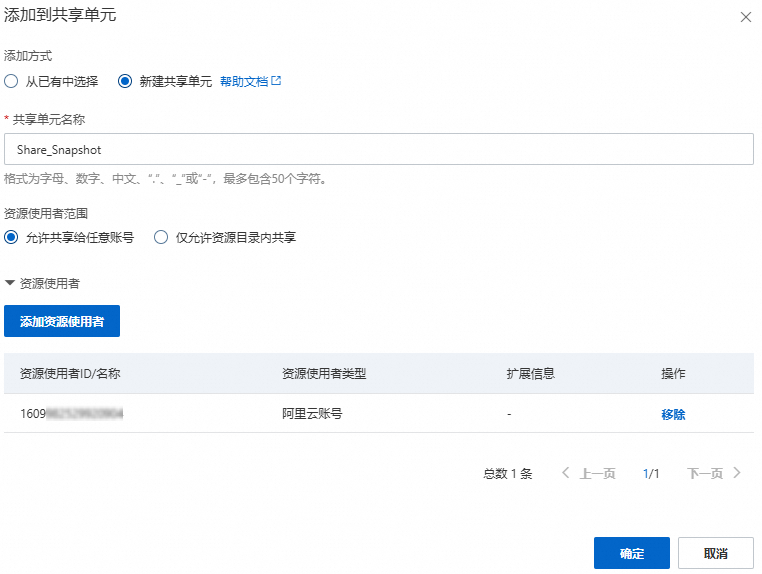The width and height of the screenshot is (762, 574).
Task: Click the 操作 column header
Action: point(673,373)
